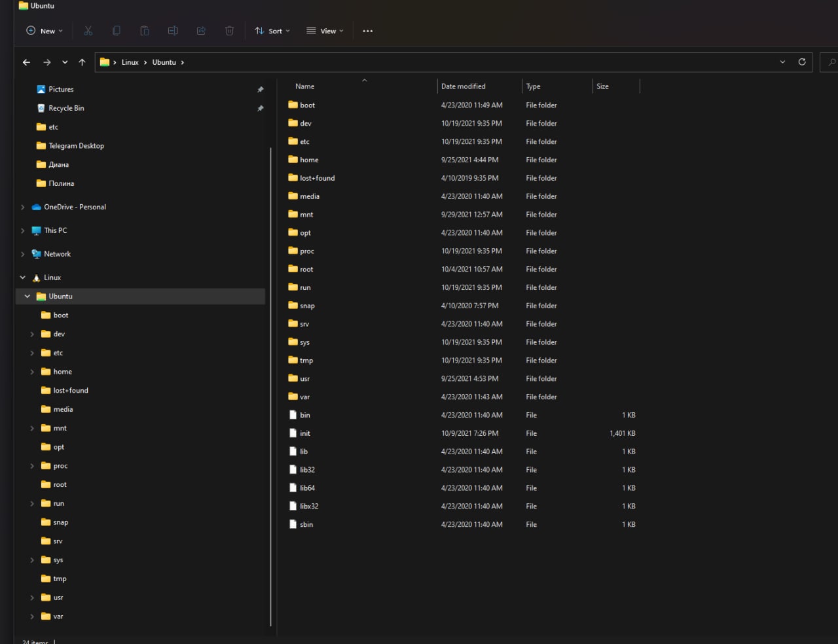The image size is (838, 644).
Task: Sort by Size column header
Action: pyautogui.click(x=602, y=86)
